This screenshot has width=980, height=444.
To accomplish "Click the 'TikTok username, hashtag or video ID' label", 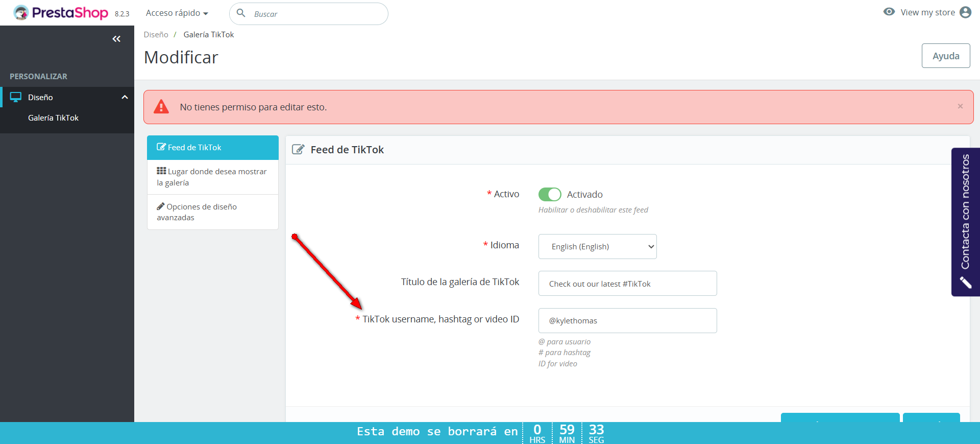I will tap(440, 319).
